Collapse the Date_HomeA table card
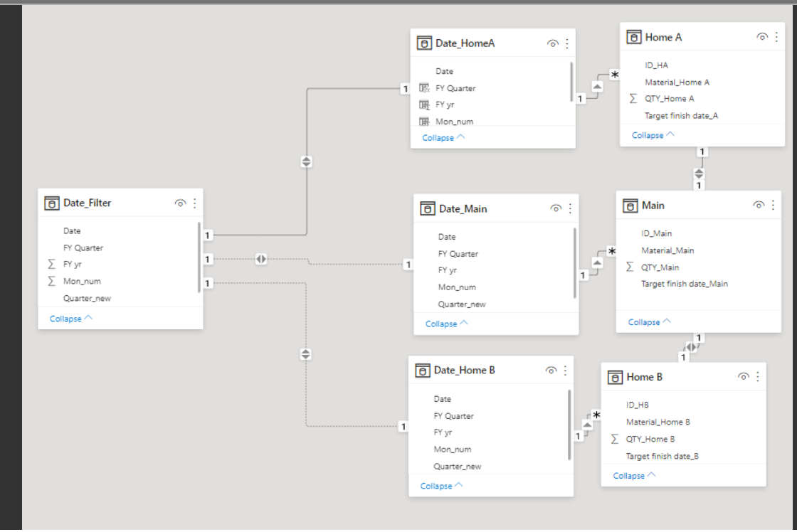 pyautogui.click(x=443, y=138)
